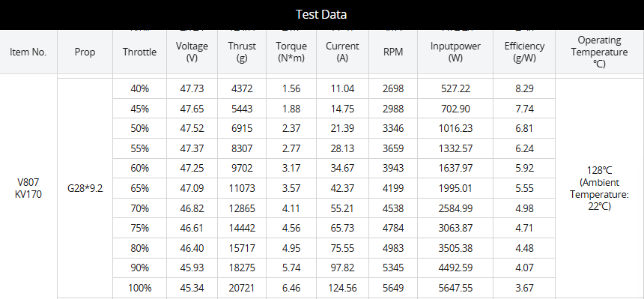This screenshot has width=644, height=299.
Task: Select the Item No. column header
Action: point(28,52)
